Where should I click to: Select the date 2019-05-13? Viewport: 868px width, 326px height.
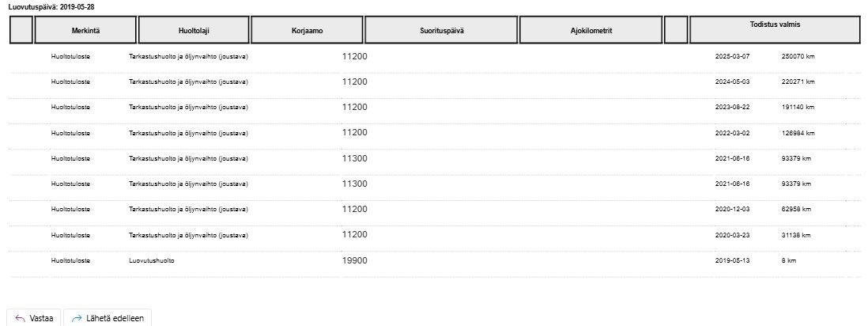731,260
